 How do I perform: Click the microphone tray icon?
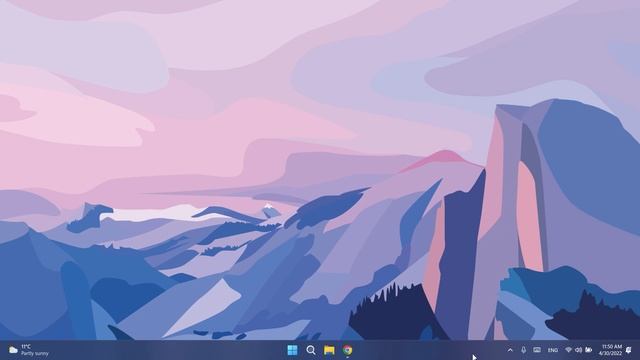point(524,350)
